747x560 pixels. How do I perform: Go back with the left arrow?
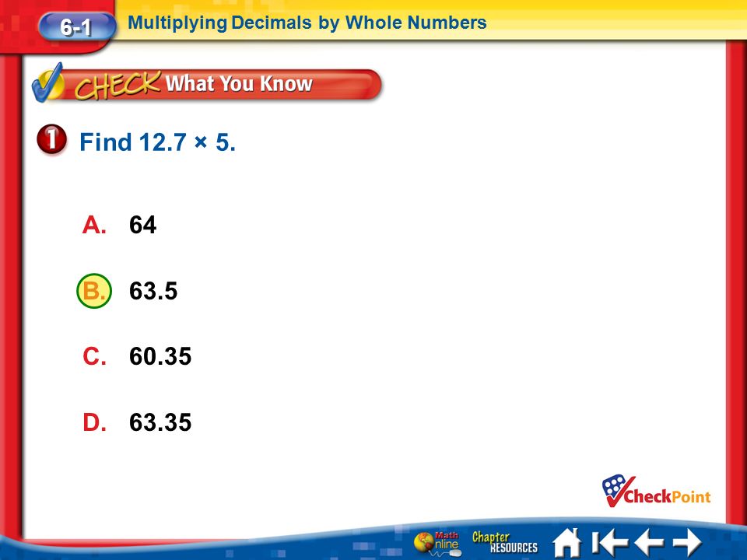pyautogui.click(x=649, y=542)
